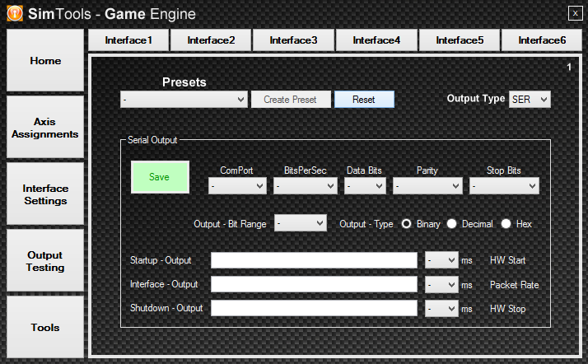Screen dimensions: 588x364
Task: Select the Decimal output type radio button
Action: [452, 224]
